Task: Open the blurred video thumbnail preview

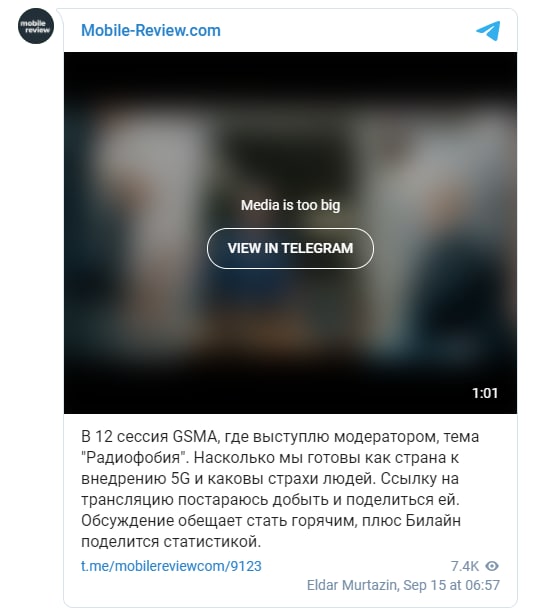Action: tap(290, 233)
